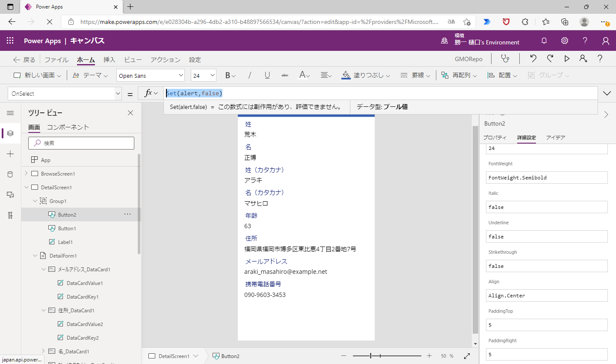Click the FontWeight property field

tap(547, 177)
